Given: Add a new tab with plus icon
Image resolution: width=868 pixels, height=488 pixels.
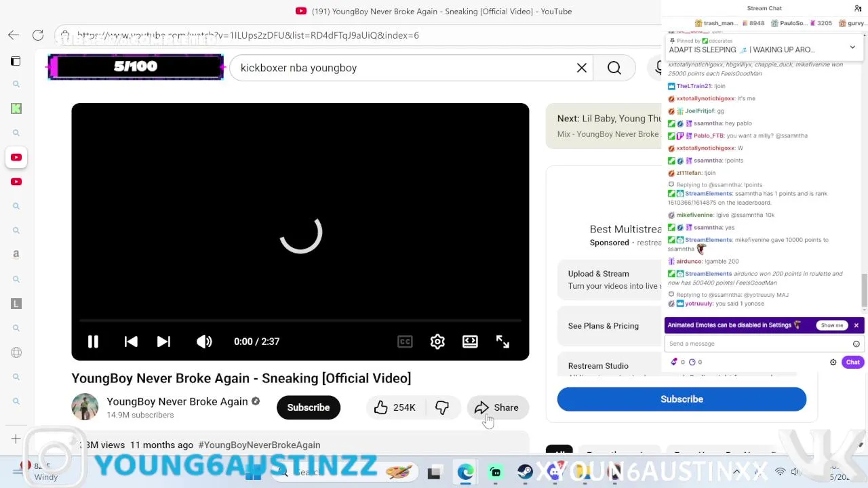Looking at the screenshot, I should pyautogui.click(x=16, y=439).
